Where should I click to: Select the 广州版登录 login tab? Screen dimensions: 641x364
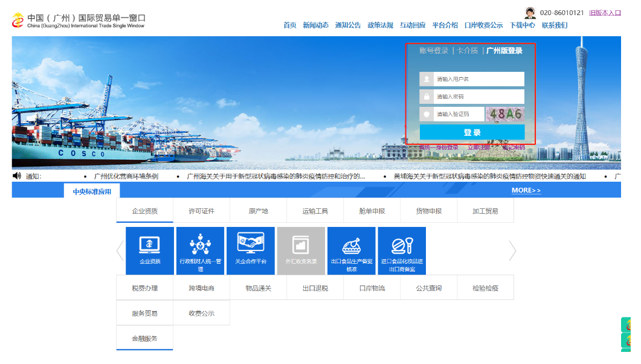click(504, 51)
